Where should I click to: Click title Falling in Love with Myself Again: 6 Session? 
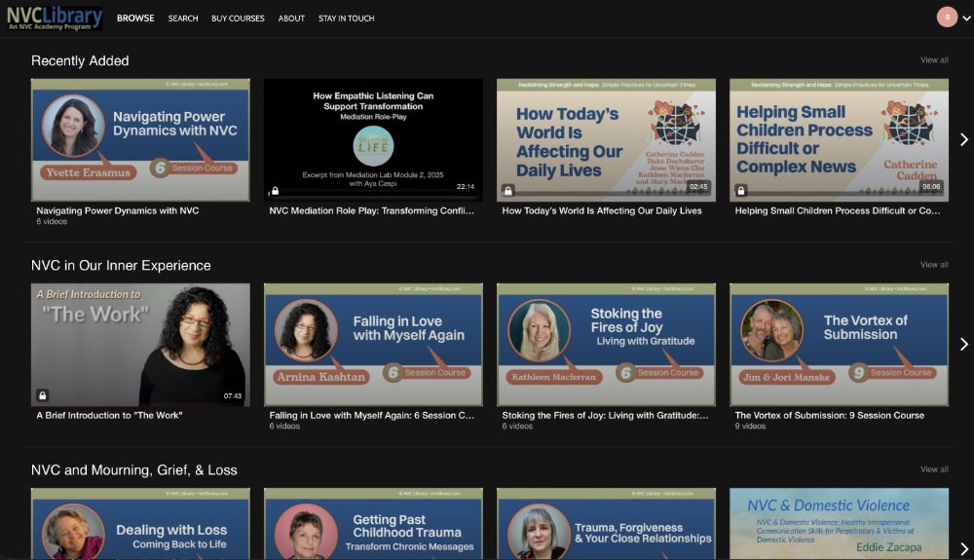point(371,415)
